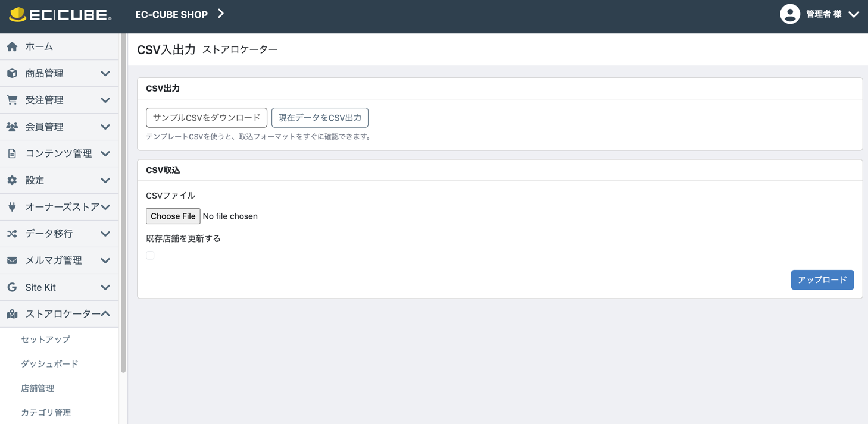868x424 pixels.
Task: Click the shopping cart icon for 受注管理
Action: coord(12,100)
